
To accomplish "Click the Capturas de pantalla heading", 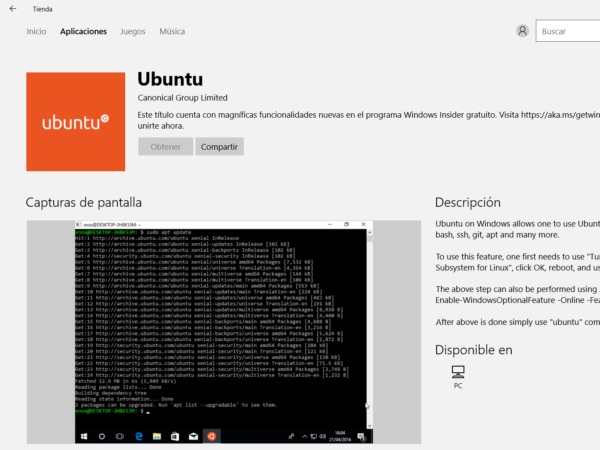I will [84, 202].
